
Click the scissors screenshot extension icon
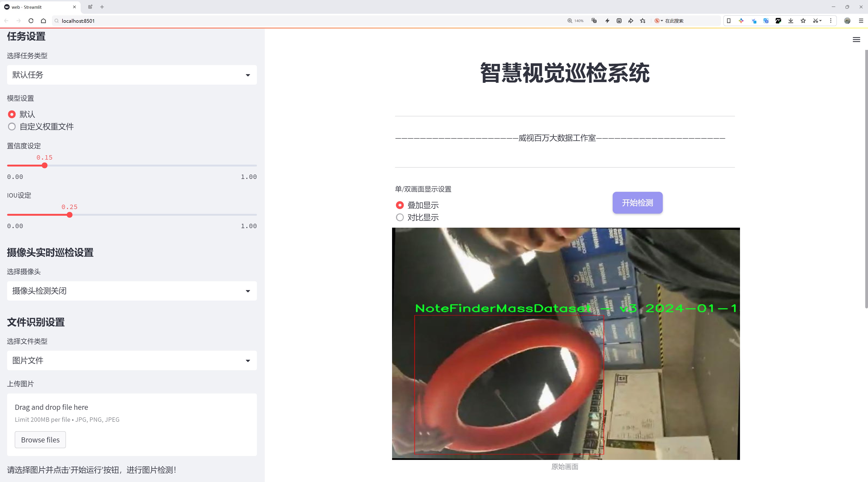(815, 20)
